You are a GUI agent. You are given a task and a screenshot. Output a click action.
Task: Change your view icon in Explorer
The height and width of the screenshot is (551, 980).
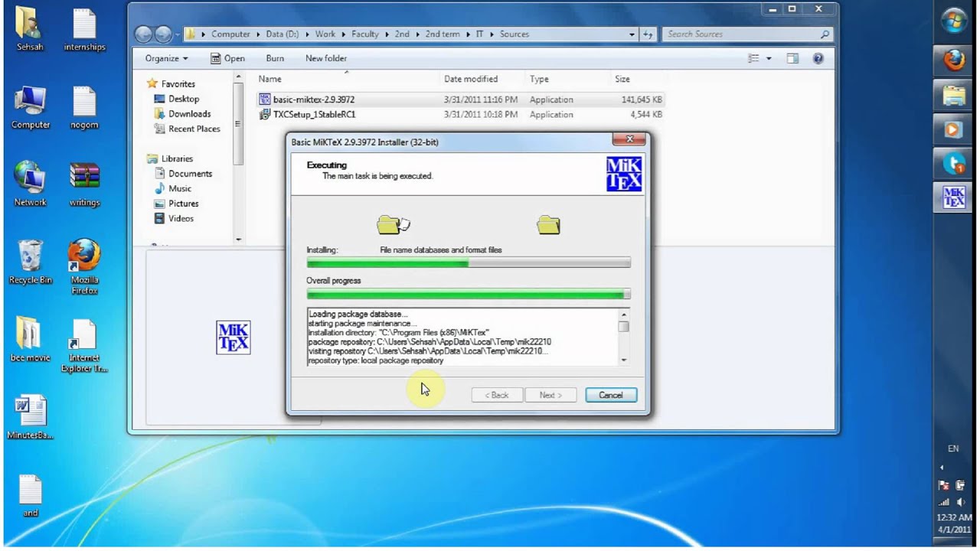point(754,58)
